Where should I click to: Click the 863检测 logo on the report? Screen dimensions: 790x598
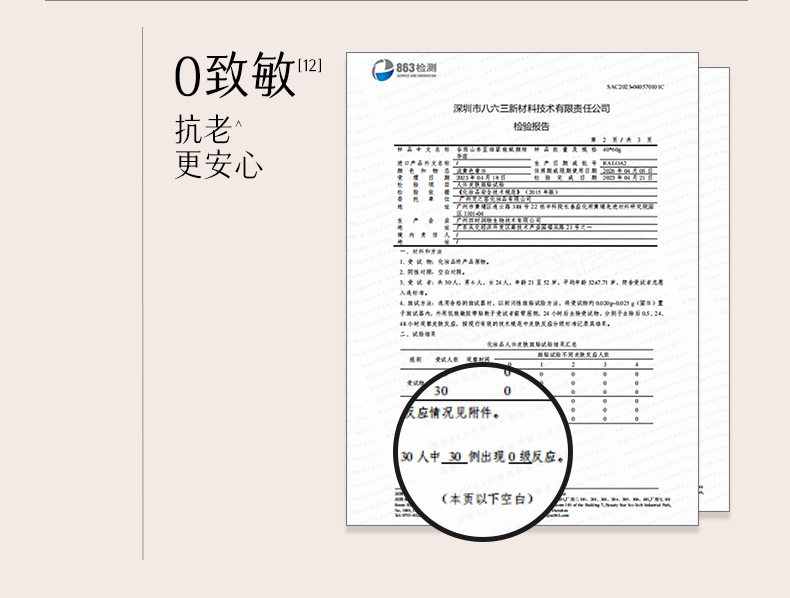click(x=404, y=70)
